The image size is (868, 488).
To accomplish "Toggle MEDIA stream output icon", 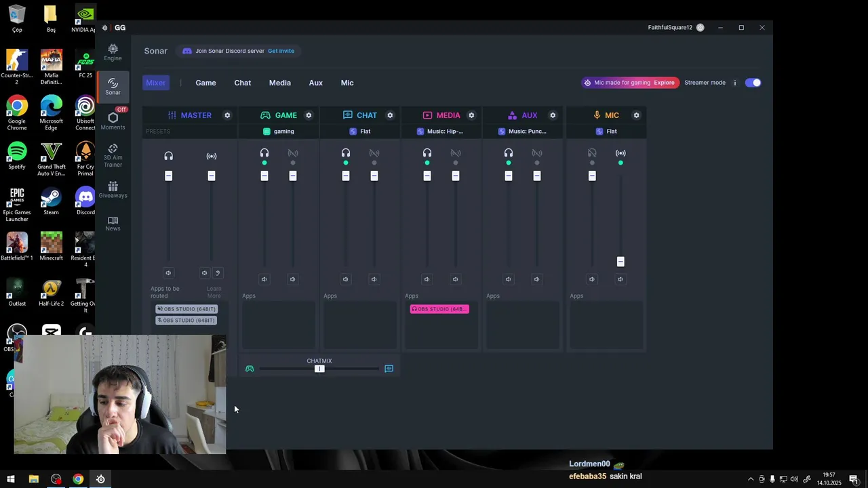I will tap(456, 153).
